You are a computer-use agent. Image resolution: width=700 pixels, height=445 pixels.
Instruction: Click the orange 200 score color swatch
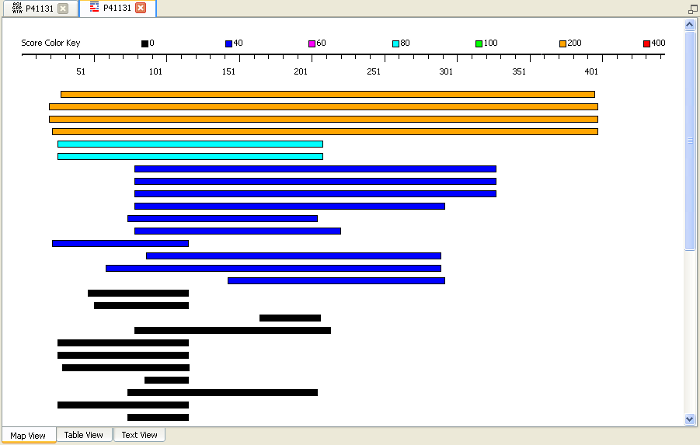[x=563, y=44]
